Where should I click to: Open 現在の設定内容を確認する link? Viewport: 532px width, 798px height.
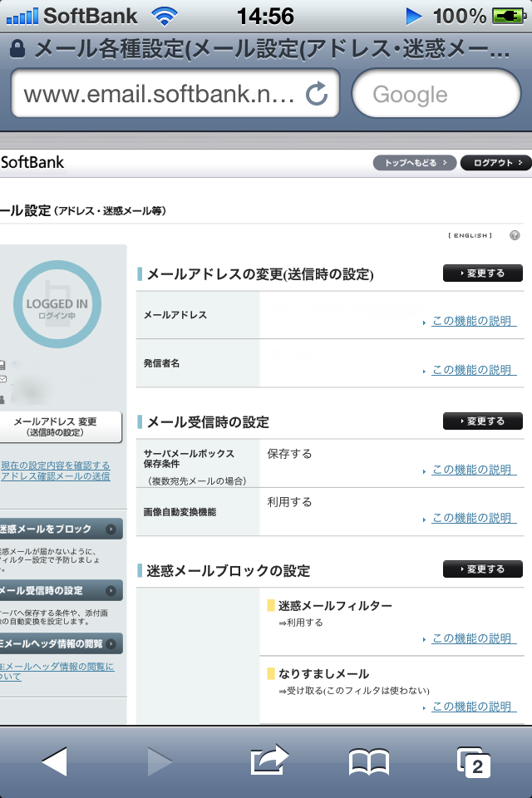(55, 465)
